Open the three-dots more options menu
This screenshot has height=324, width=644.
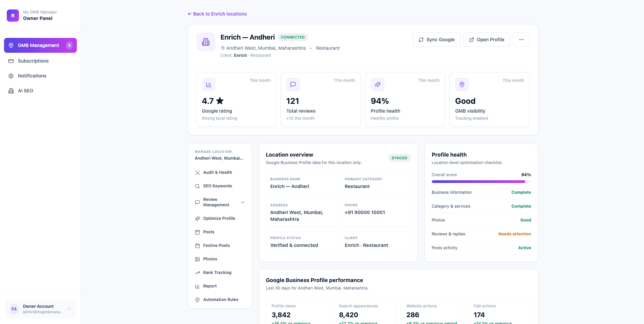(x=521, y=40)
